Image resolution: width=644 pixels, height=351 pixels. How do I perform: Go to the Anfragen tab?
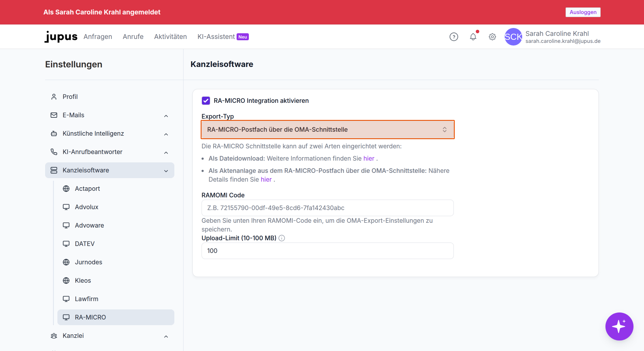[98, 37]
